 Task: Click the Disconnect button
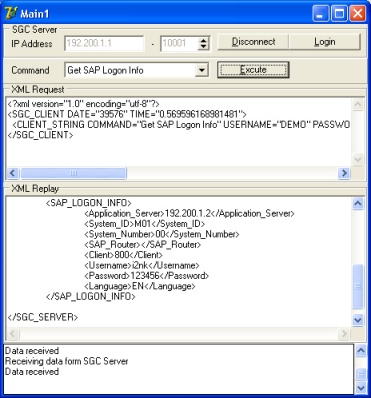(253, 42)
